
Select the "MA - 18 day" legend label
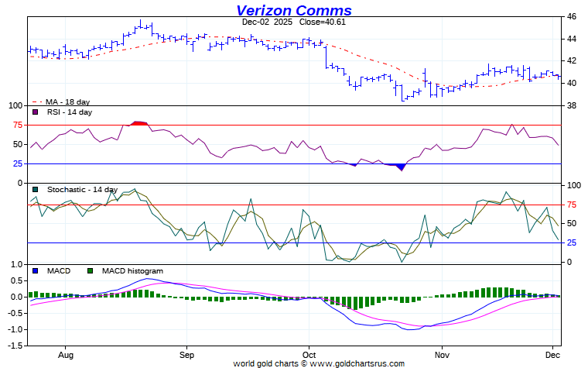pos(67,101)
